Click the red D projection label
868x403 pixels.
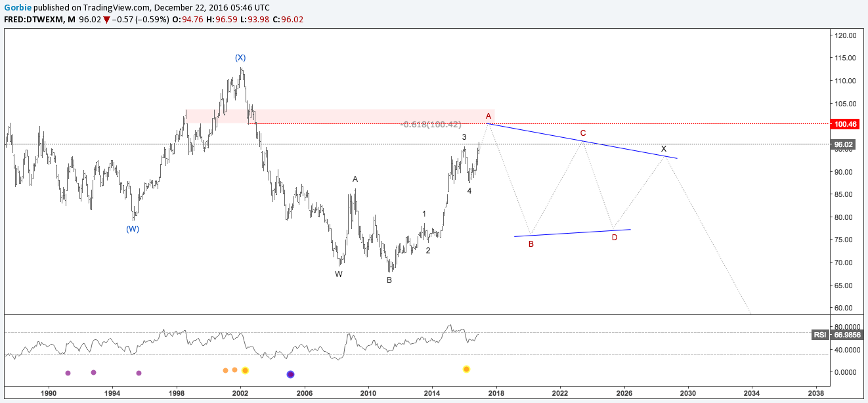[x=615, y=238]
